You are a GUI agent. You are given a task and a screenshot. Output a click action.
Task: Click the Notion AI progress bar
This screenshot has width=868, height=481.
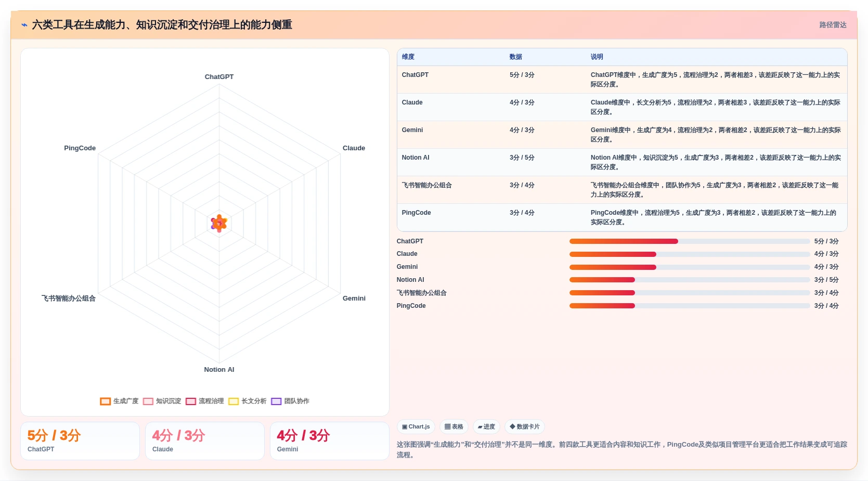tap(690, 280)
